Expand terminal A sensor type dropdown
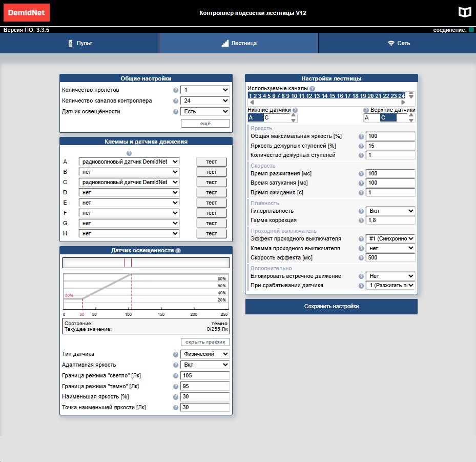 129,162
